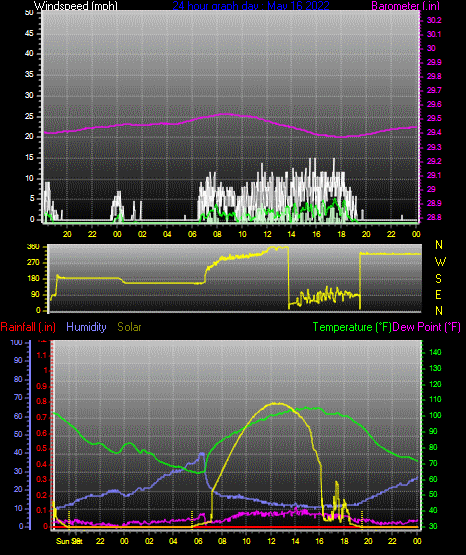Click windspeed scale value 15

tap(29, 158)
